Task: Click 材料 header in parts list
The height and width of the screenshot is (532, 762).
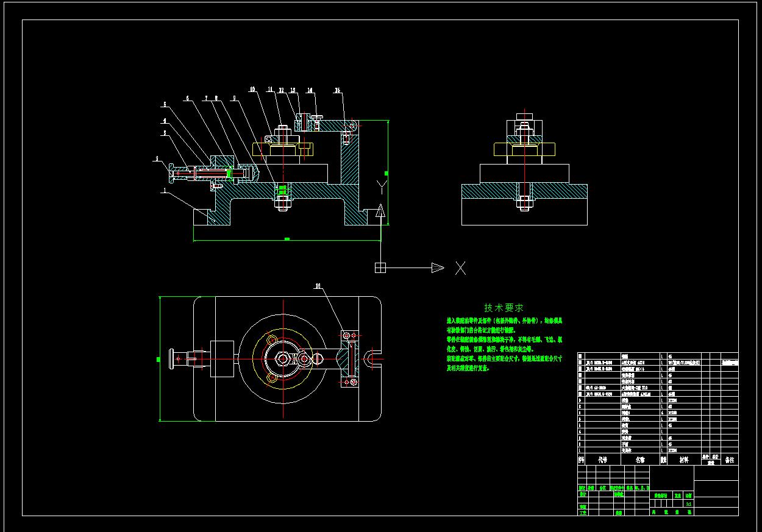Action: click(x=684, y=460)
